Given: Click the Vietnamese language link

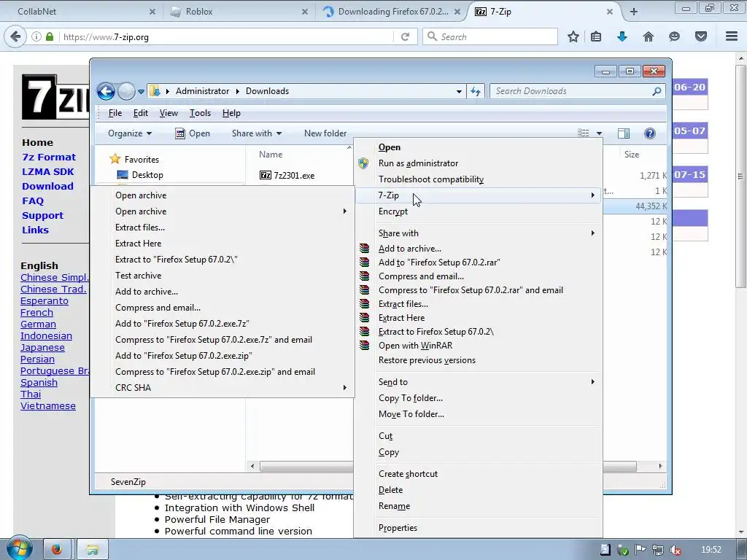Looking at the screenshot, I should [48, 405].
